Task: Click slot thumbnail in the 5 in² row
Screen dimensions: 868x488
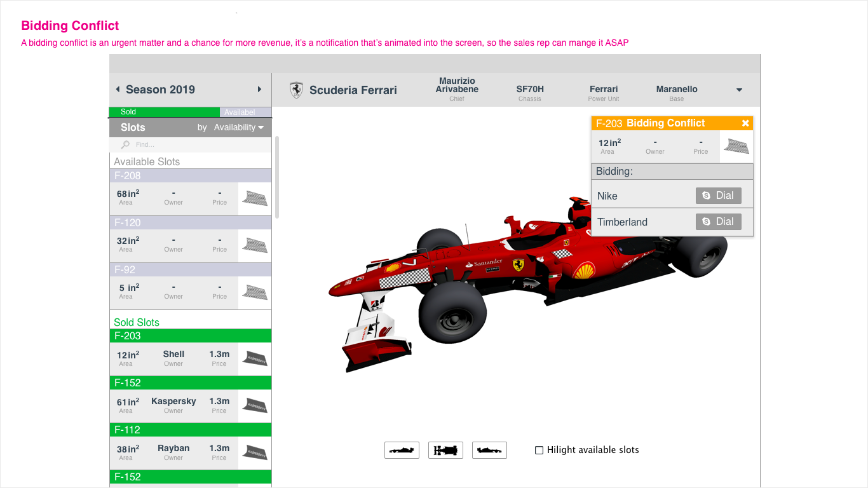Action: click(x=255, y=293)
